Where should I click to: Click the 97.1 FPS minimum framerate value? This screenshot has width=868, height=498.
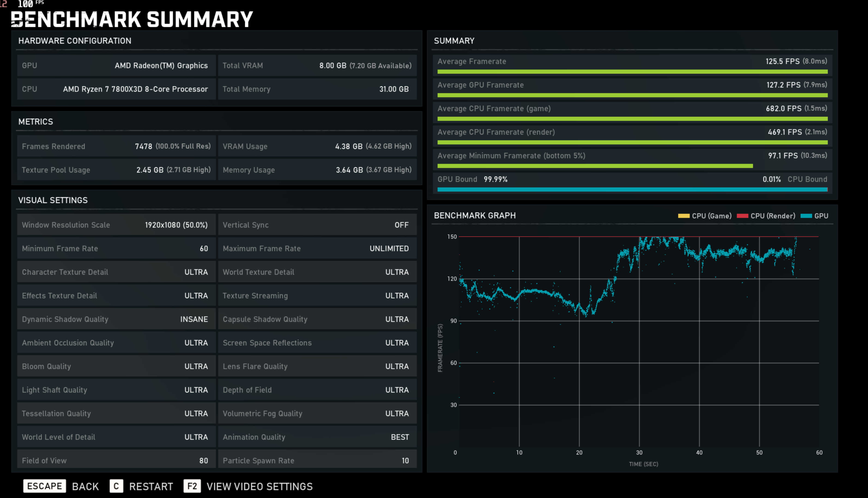click(783, 156)
